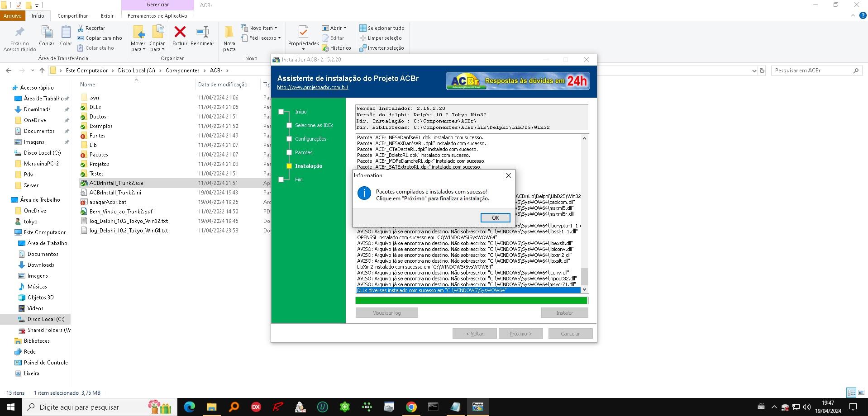Click Selecionar tudo in ribbon
868x416 pixels.
click(382, 28)
